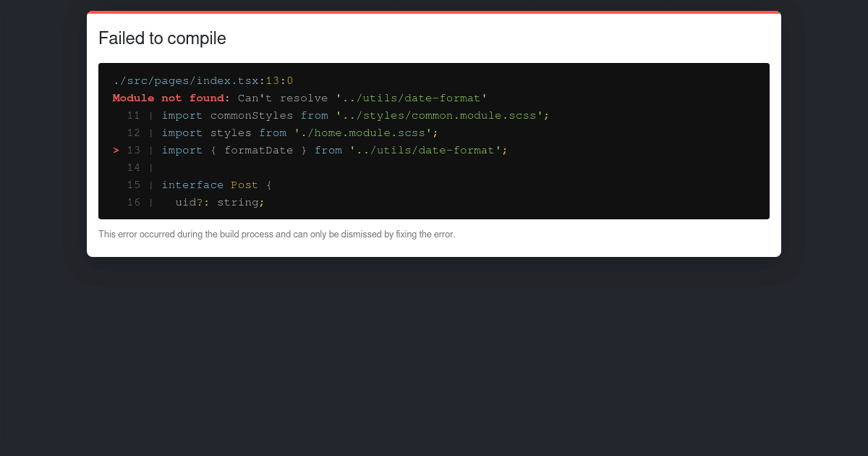This screenshot has width=868, height=456.
Task: Click the build process dismissal notice text
Action: pyautogui.click(x=277, y=234)
